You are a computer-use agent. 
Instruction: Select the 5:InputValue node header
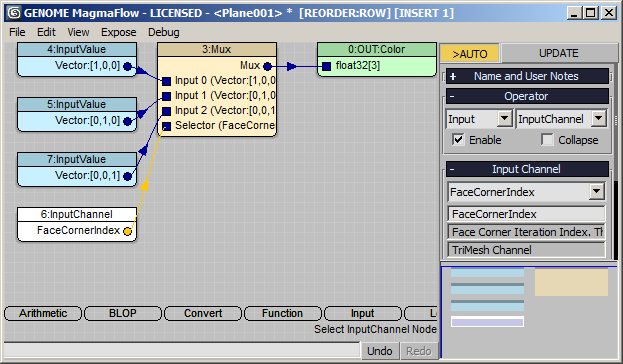(77, 104)
